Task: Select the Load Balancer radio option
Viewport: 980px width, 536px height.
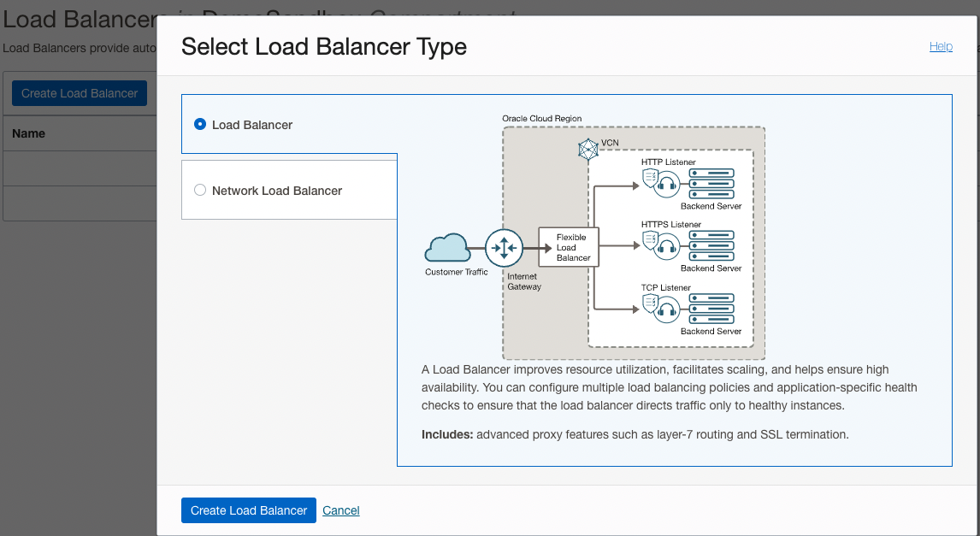Action: 199,123
